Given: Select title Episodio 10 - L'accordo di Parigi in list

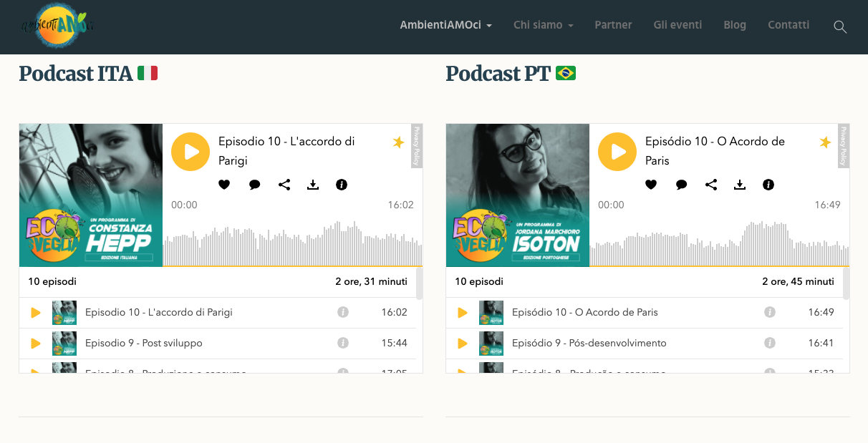Looking at the screenshot, I should click(159, 312).
